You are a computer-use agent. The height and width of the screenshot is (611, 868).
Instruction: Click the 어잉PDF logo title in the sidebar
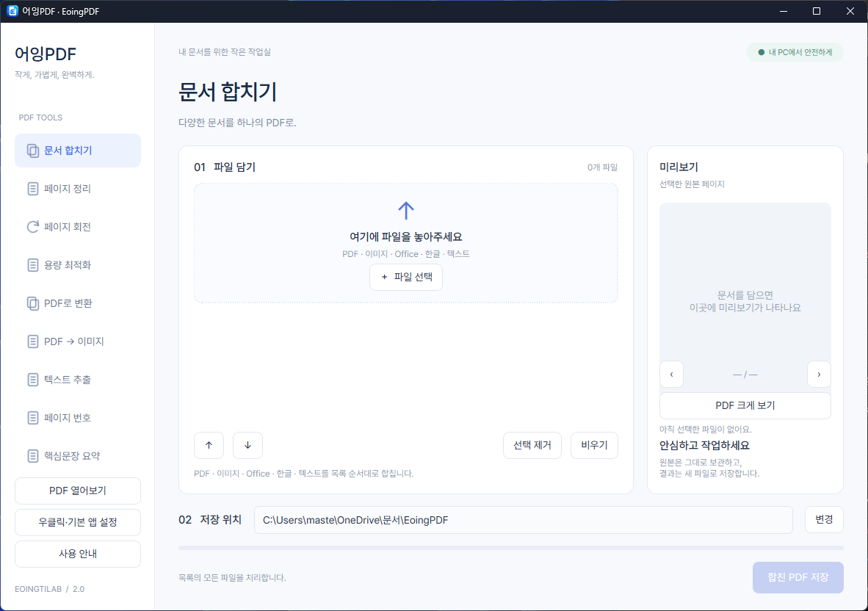click(x=46, y=54)
